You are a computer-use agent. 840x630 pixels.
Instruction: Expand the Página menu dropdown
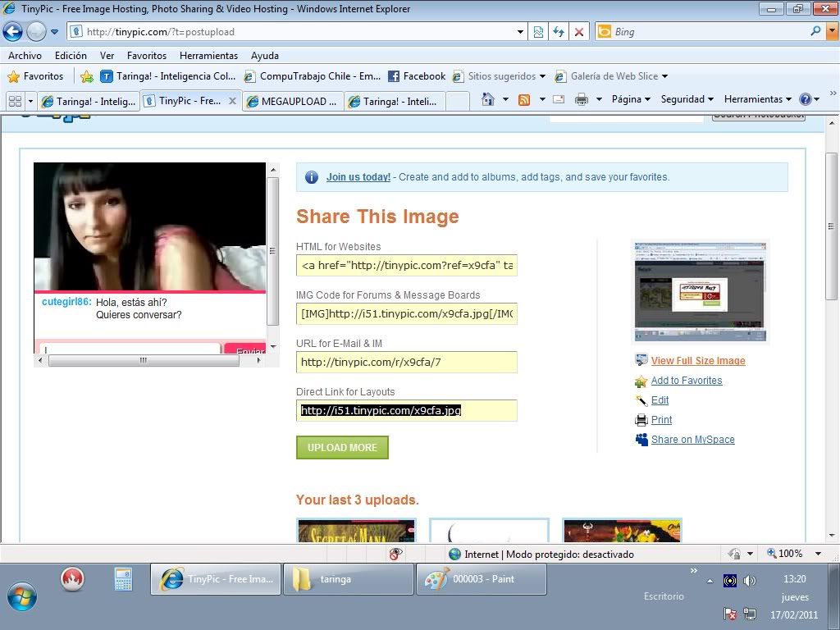[631, 99]
